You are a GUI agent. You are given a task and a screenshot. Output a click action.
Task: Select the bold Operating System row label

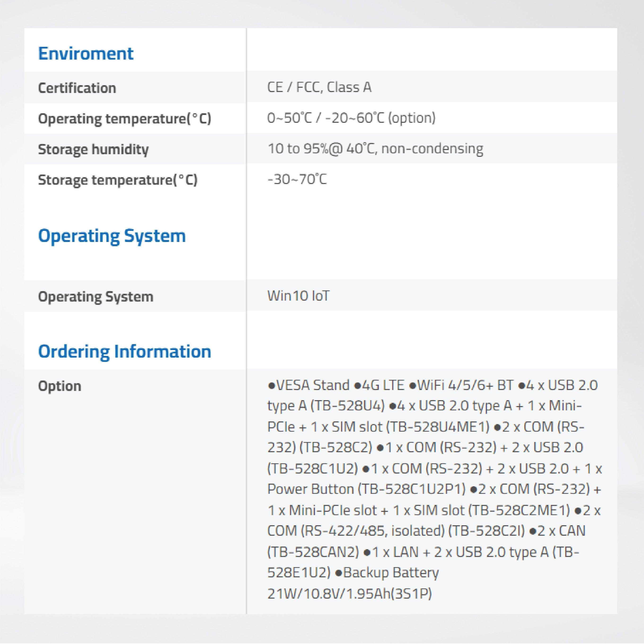96,297
